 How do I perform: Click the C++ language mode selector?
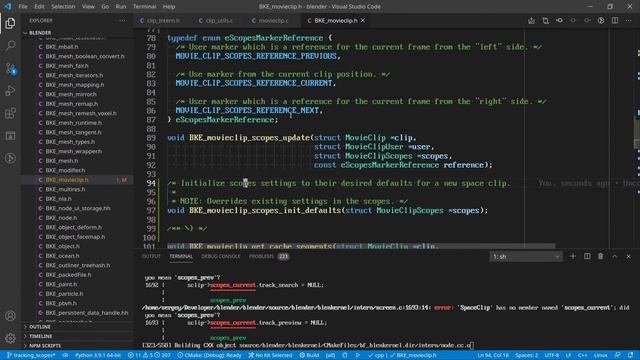(582, 355)
